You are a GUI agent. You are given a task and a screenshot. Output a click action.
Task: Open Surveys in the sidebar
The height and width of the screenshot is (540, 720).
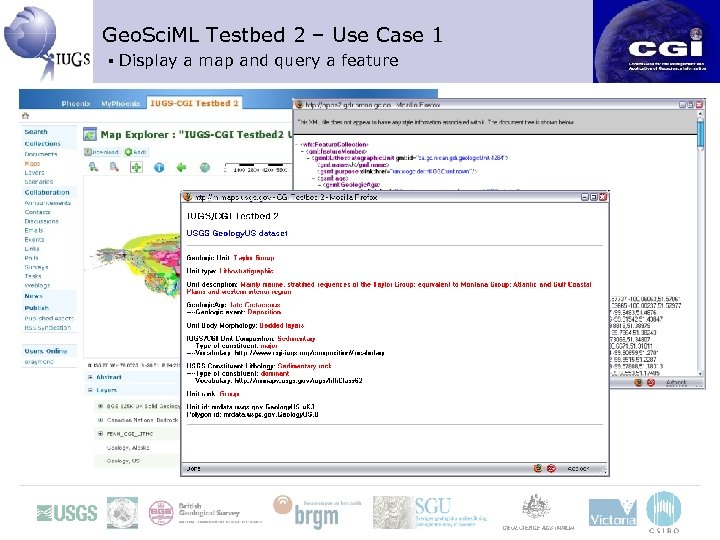click(36, 267)
